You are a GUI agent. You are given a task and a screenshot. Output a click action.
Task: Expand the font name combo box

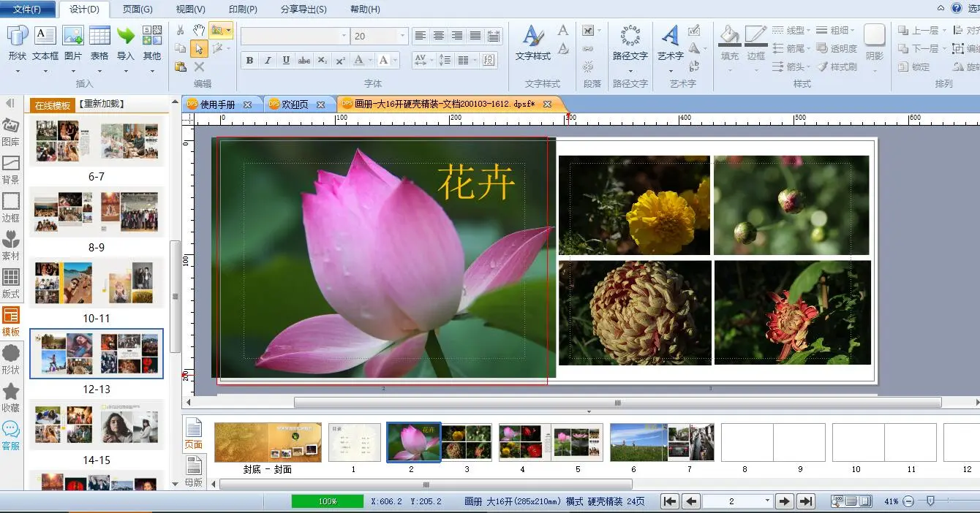click(x=344, y=36)
